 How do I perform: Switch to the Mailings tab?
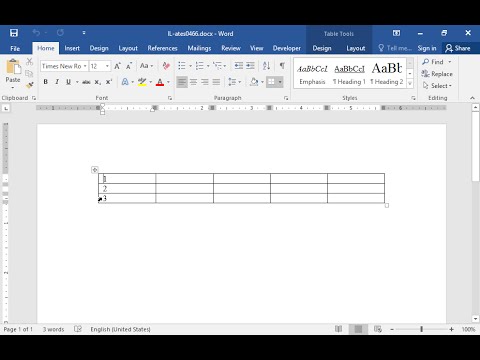tap(199, 48)
